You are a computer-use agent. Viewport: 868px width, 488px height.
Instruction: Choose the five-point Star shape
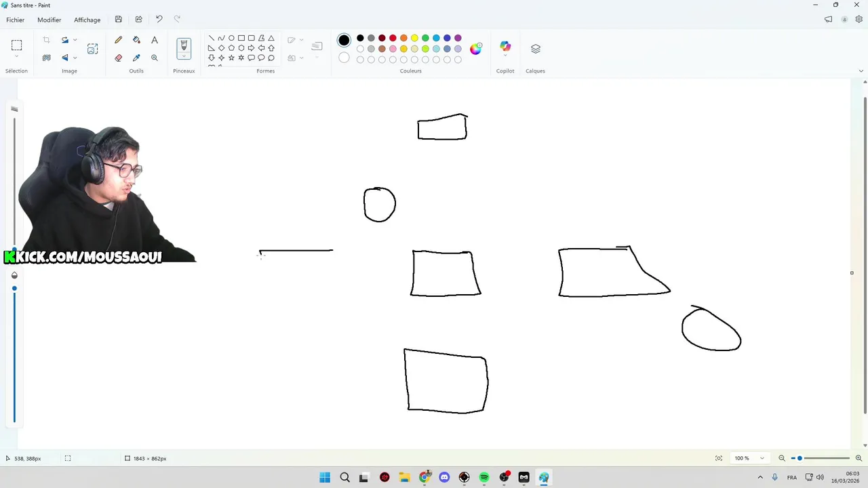[x=231, y=58]
